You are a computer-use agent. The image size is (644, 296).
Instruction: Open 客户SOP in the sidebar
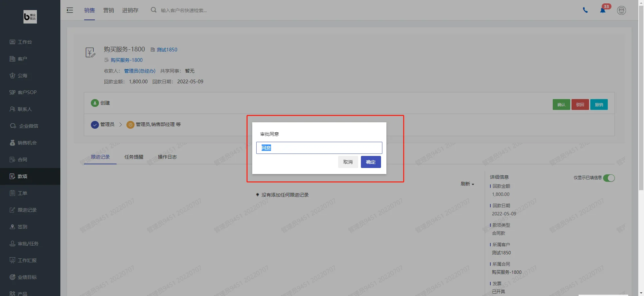(x=30, y=92)
